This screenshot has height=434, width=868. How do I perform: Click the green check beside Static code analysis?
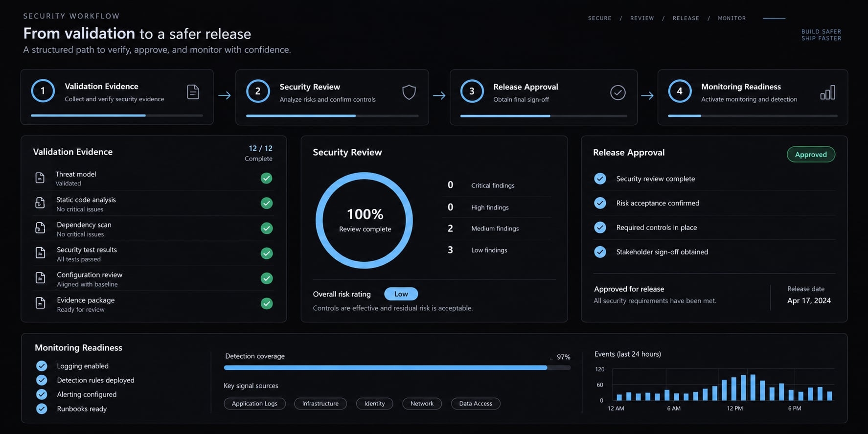tap(267, 203)
